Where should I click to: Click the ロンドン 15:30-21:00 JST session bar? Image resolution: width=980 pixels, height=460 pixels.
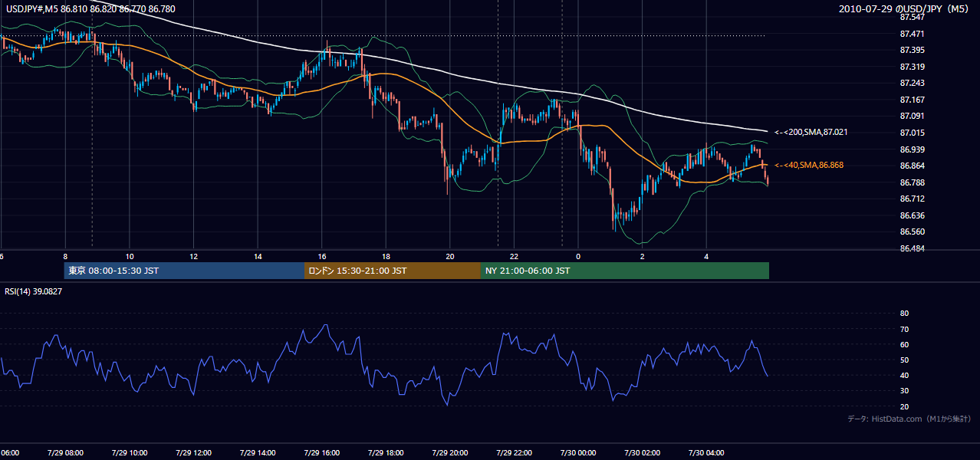393,271
